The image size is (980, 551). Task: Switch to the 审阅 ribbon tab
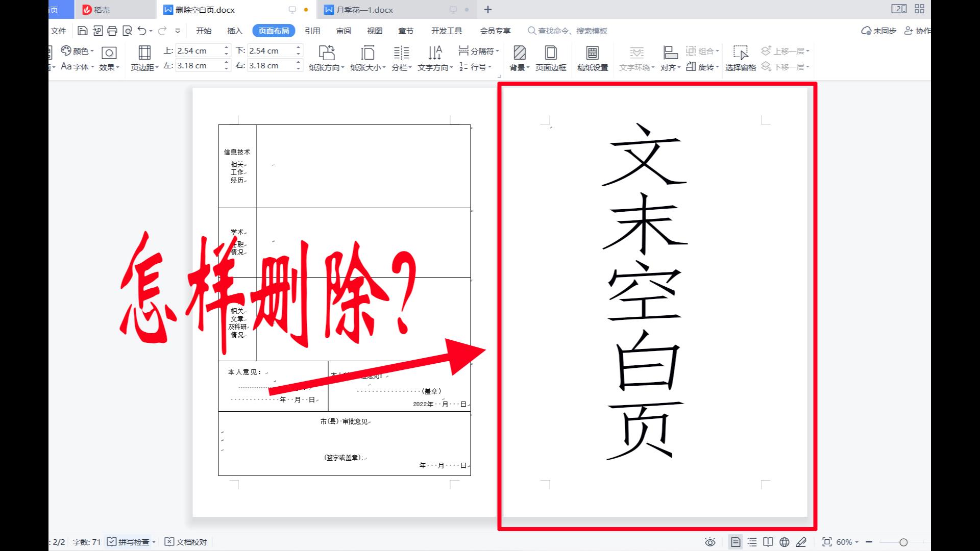(x=343, y=31)
